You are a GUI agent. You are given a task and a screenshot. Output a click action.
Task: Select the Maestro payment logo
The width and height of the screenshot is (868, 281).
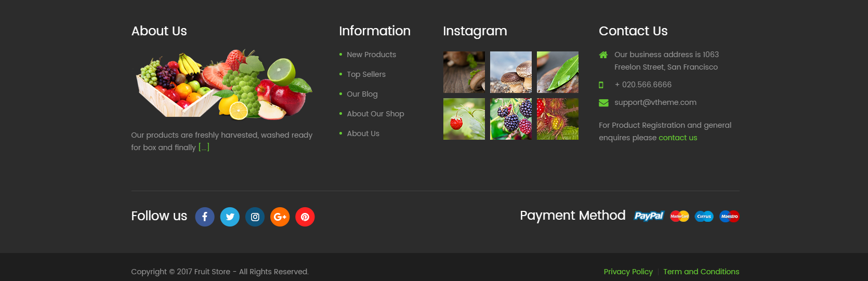click(x=729, y=216)
